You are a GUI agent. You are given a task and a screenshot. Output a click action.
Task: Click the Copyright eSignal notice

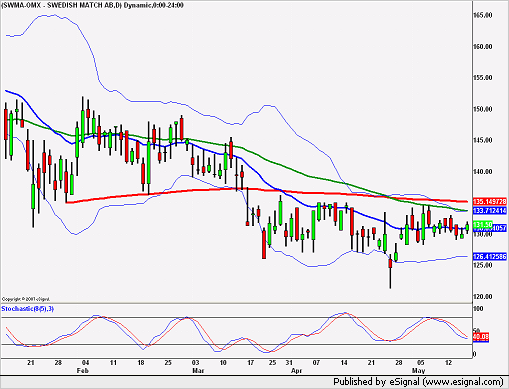tap(26, 299)
